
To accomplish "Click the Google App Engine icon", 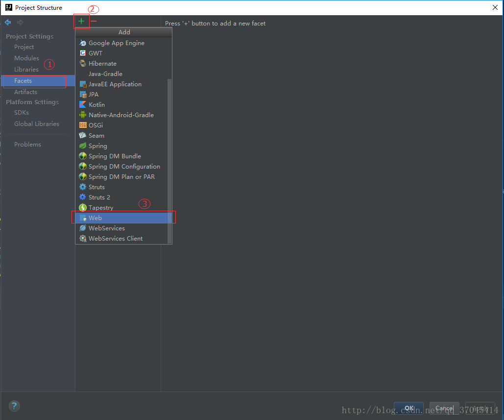I will (83, 43).
